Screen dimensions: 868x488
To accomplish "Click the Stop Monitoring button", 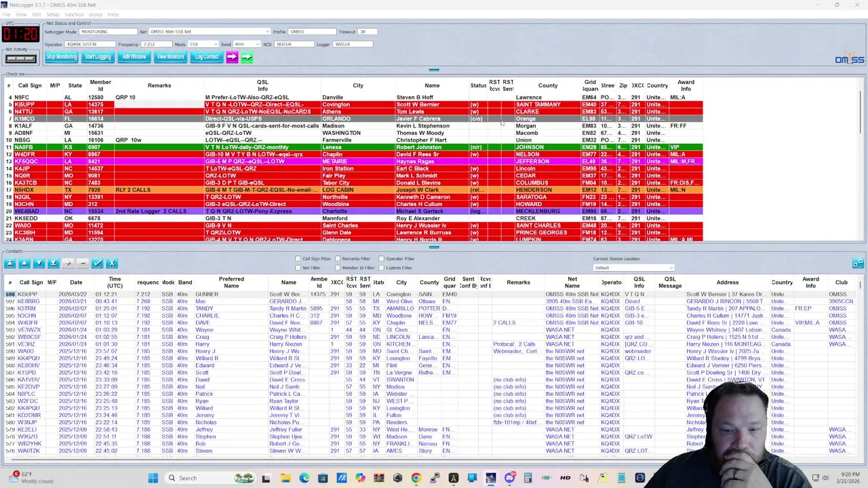I will [62, 57].
